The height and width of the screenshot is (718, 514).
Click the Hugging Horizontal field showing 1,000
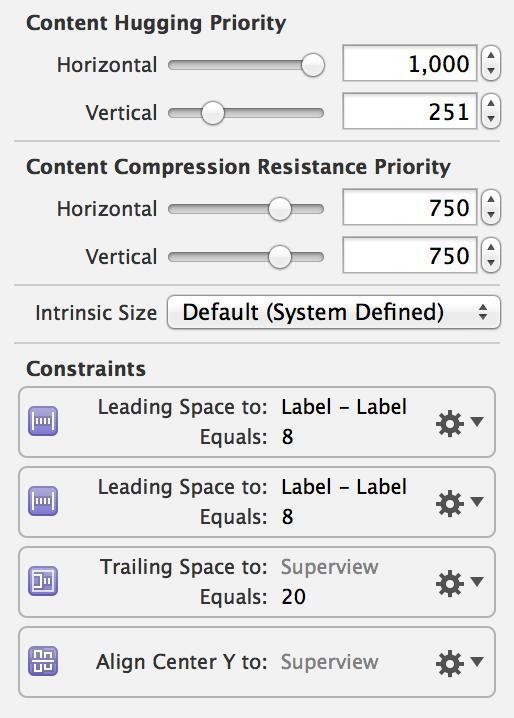pyautogui.click(x=410, y=63)
